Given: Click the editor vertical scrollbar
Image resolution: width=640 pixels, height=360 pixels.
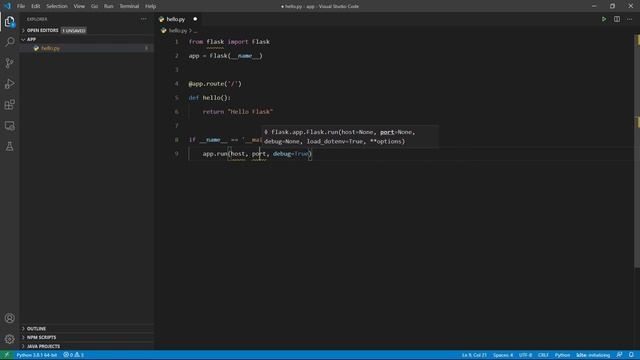Looking at the screenshot, I should coord(637,151).
